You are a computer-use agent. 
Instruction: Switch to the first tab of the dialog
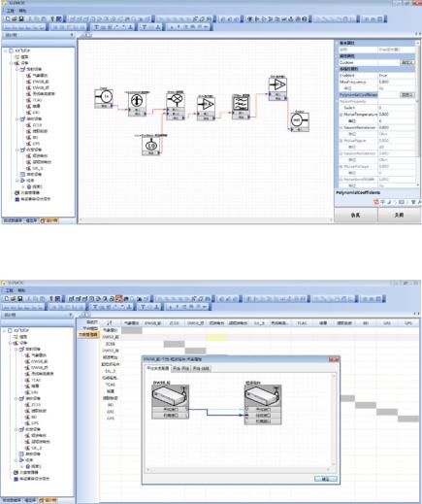tap(157, 368)
